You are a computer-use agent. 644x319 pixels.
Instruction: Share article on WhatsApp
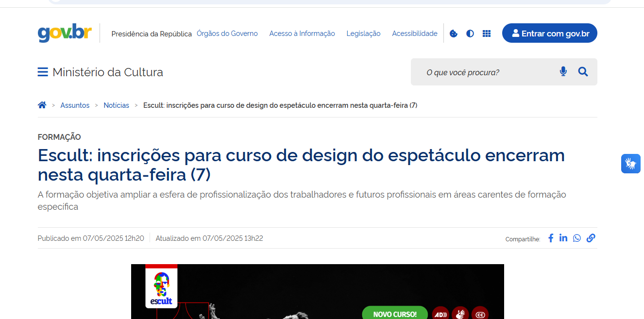(576, 238)
